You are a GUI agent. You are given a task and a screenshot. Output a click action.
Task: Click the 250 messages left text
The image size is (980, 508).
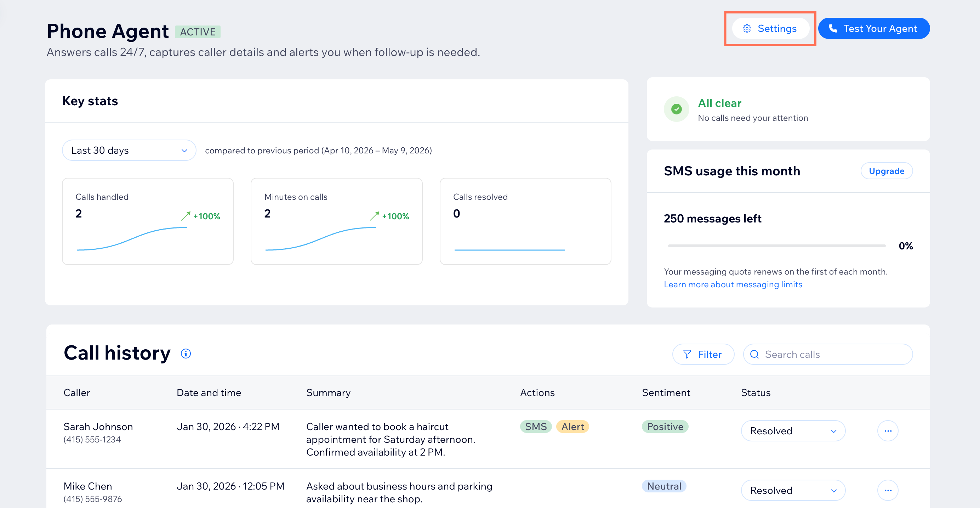coord(712,219)
